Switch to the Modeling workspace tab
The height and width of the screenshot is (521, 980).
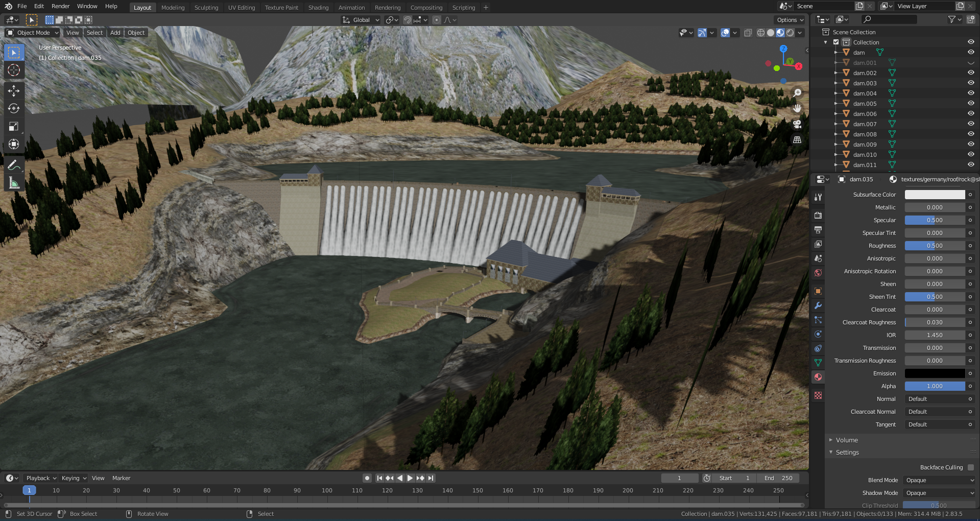coord(173,8)
